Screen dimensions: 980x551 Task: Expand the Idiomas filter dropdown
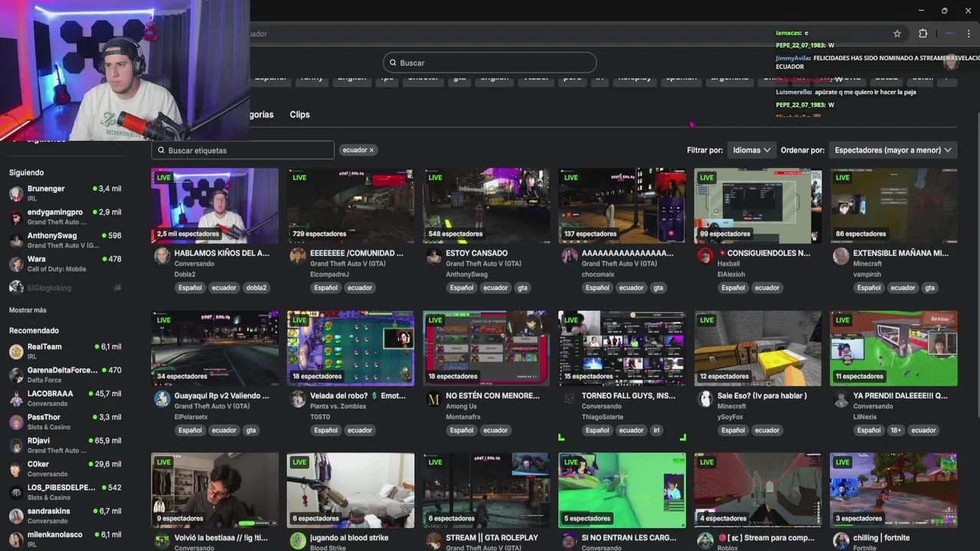point(751,150)
